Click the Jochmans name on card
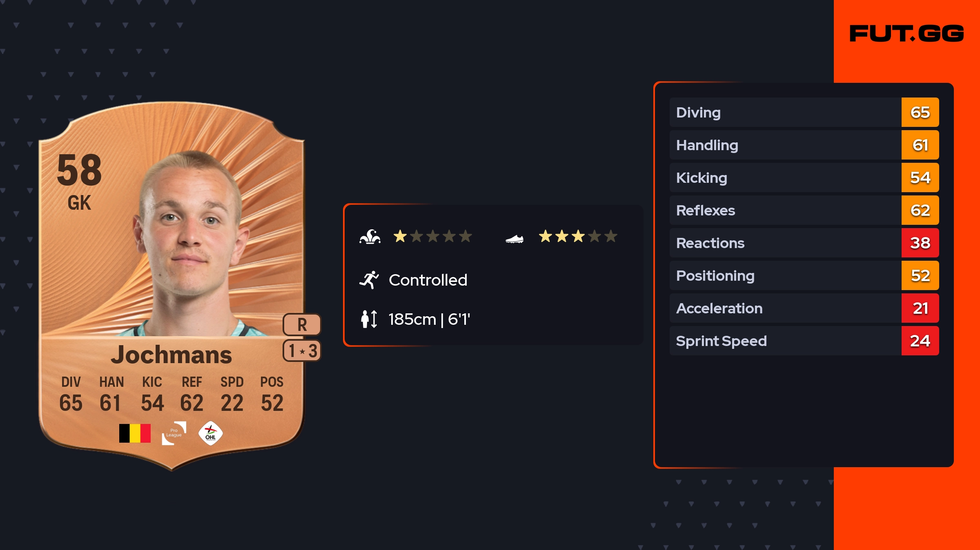 pyautogui.click(x=171, y=355)
